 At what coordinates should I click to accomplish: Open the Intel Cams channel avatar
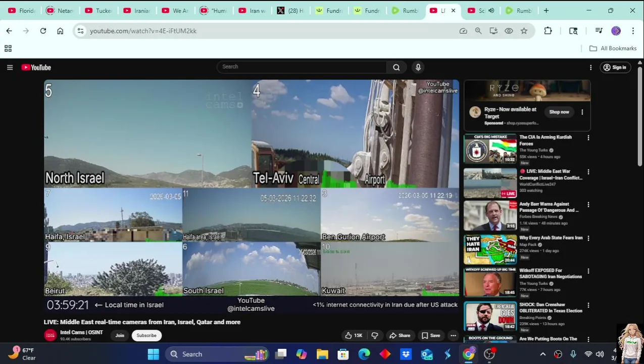point(50,335)
